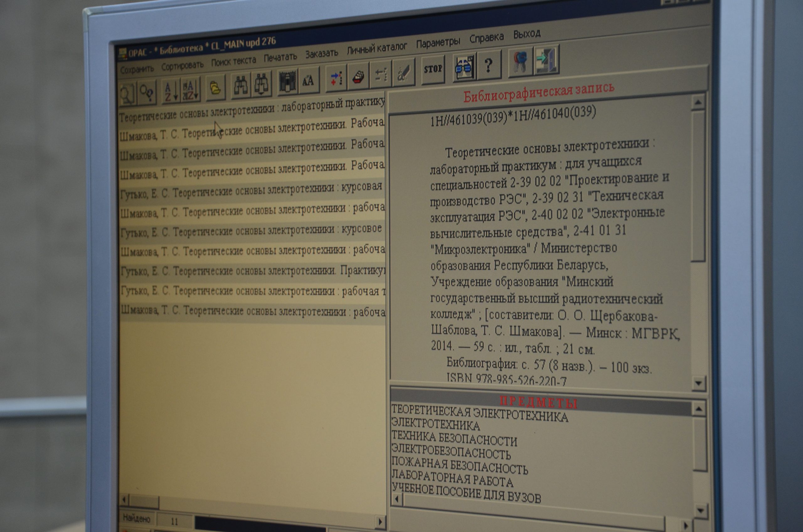Click results list left scroll arrow

point(124,500)
